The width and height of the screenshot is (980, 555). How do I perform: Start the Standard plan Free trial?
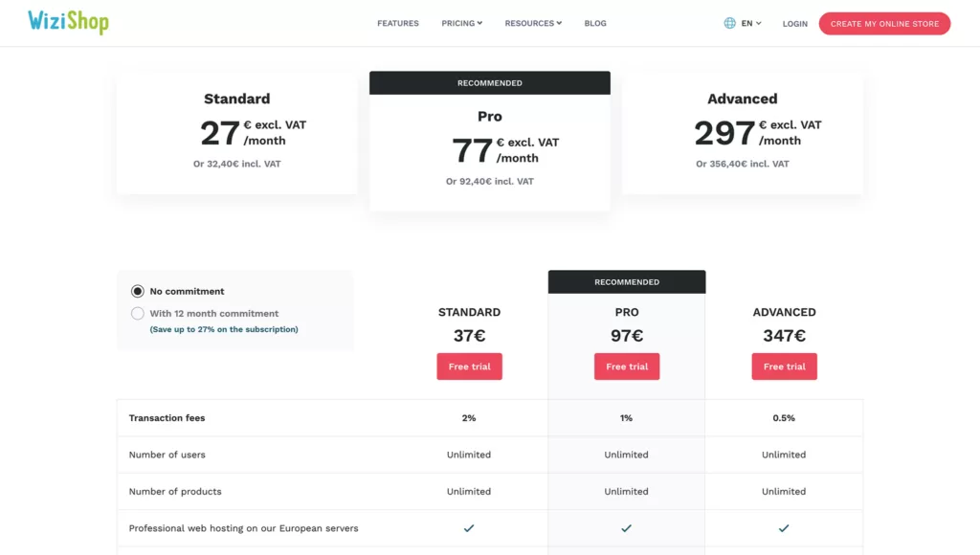click(x=469, y=366)
